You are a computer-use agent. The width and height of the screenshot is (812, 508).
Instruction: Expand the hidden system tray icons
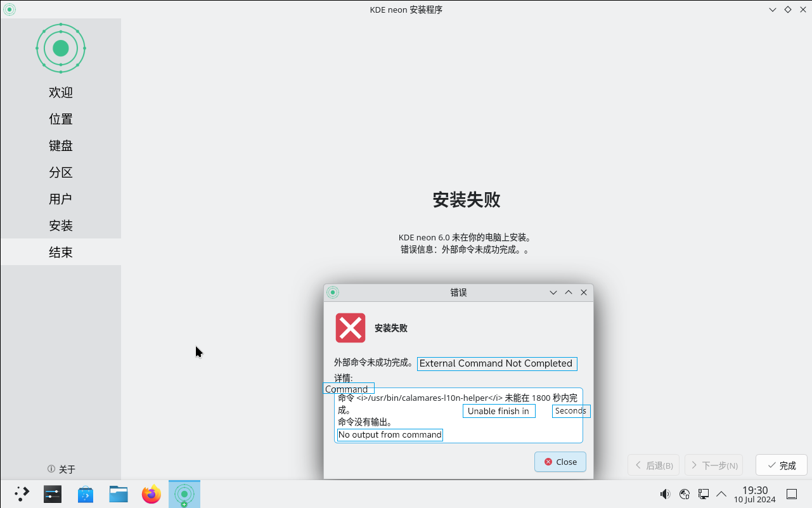[x=721, y=494]
